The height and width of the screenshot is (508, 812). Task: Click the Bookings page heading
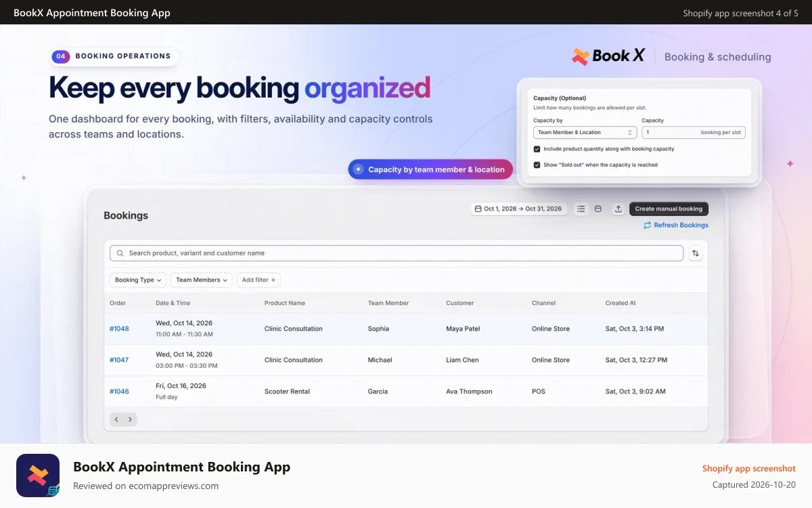[x=126, y=215]
